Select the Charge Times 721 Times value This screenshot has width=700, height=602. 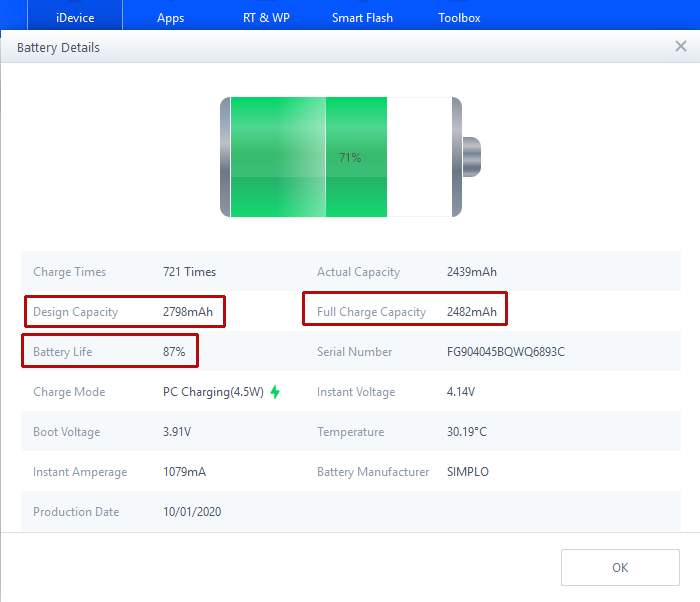point(189,272)
